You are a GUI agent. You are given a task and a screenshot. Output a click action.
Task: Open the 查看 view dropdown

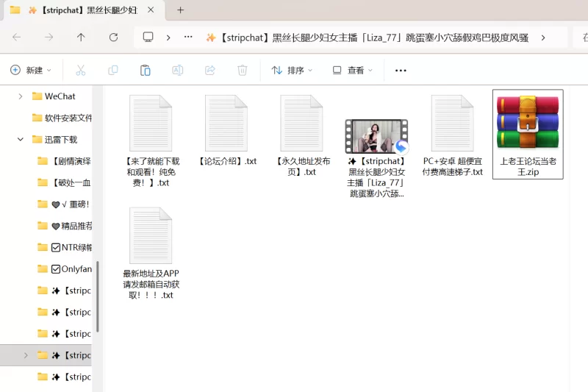pos(353,70)
